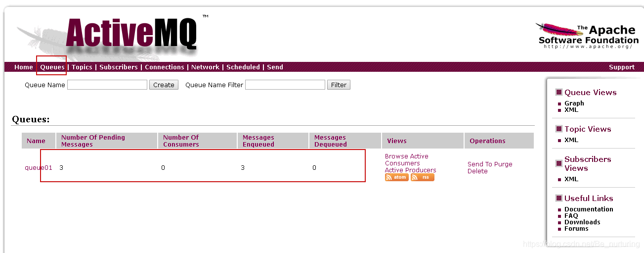
Task: Open the queue01 queue link
Action: point(39,168)
